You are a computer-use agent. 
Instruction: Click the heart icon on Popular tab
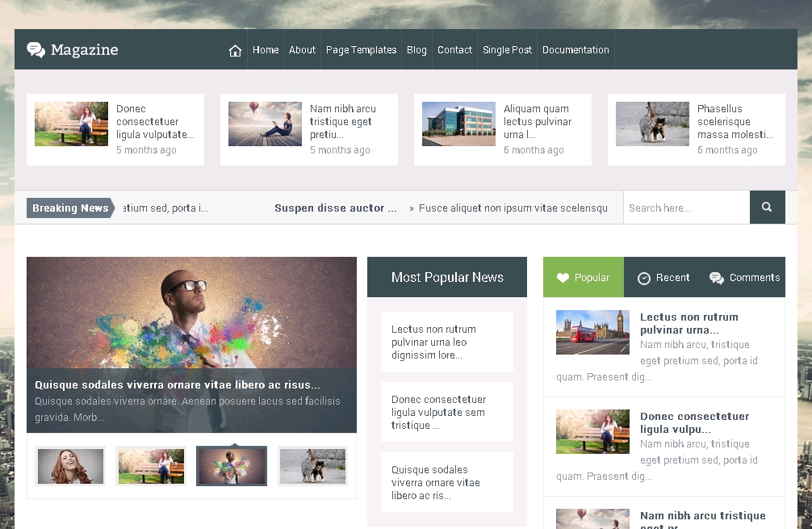(563, 278)
